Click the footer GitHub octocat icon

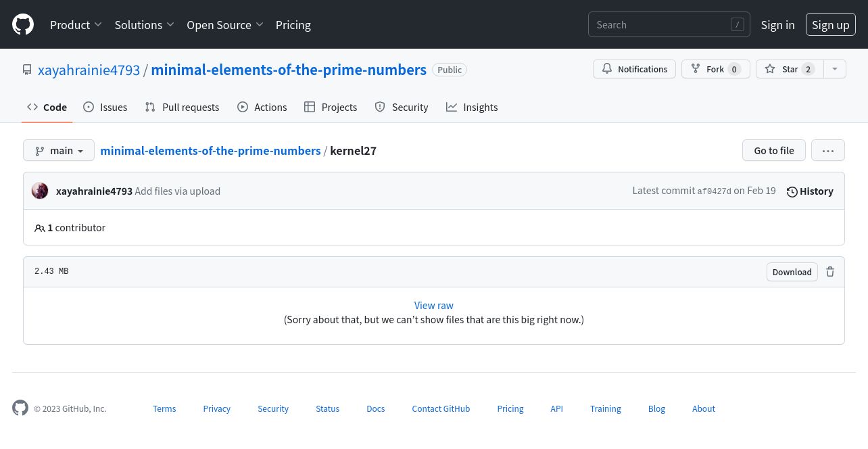tap(20, 408)
